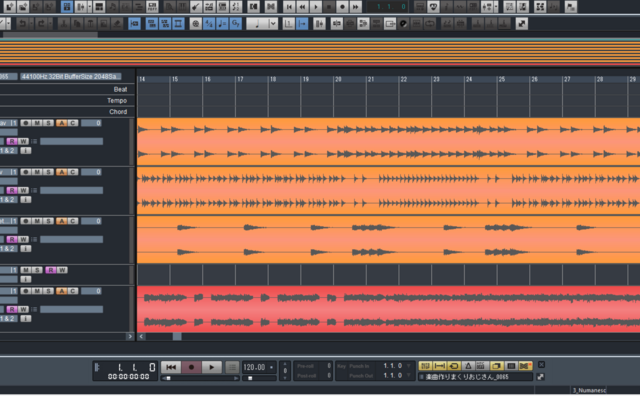Mute the topmost audio track
The height and width of the screenshot is (396, 640).
click(37, 123)
